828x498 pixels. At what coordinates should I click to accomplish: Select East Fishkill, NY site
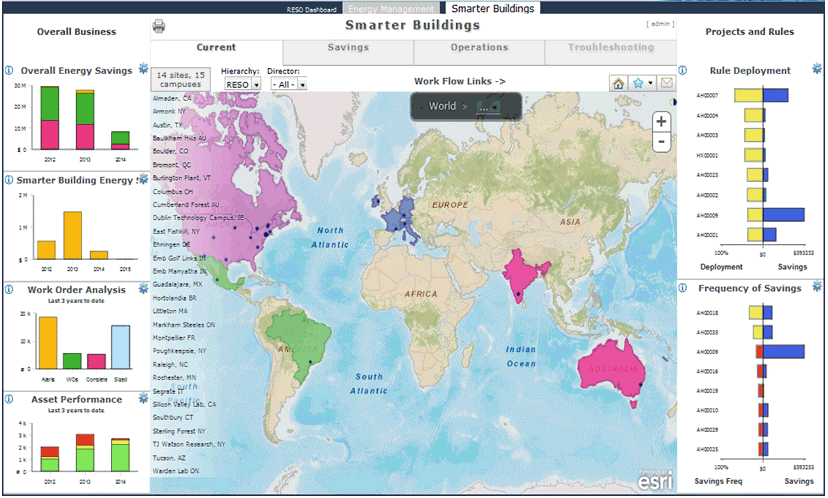[x=176, y=231]
